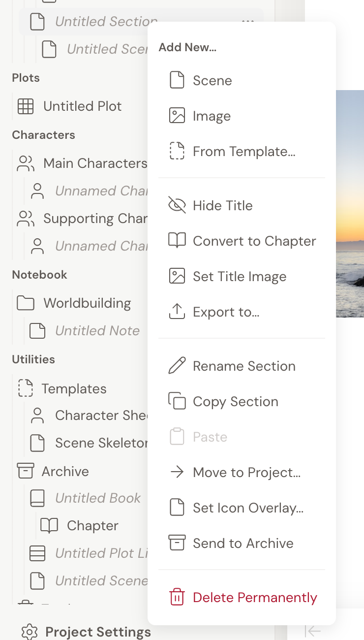Viewport: 364px width, 640px height.
Task: Click the Unnamed Character under Supporting Characters
Action: pos(101,246)
